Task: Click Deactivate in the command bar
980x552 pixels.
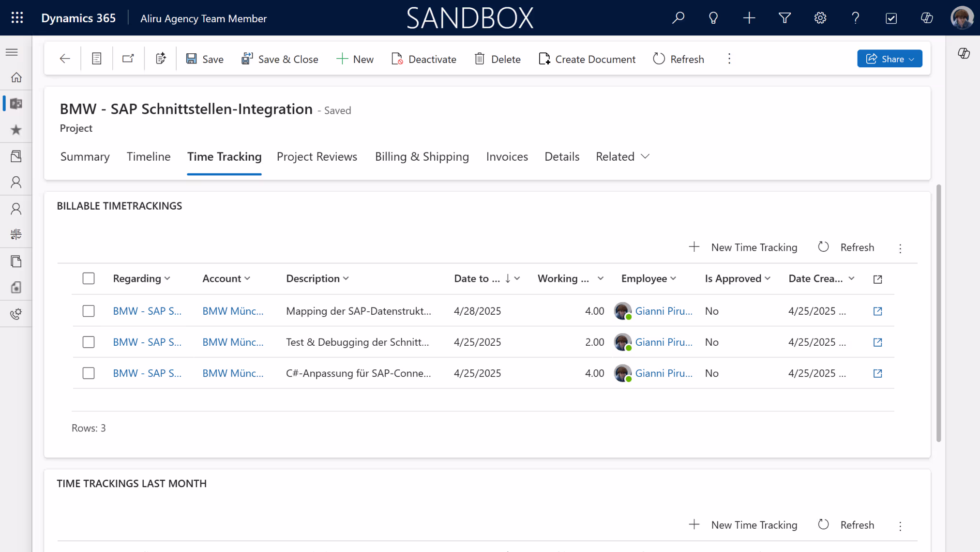Action: (424, 59)
